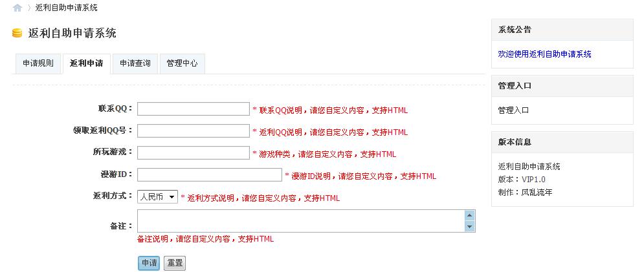Go to the 管理中心 tab

pos(182,63)
